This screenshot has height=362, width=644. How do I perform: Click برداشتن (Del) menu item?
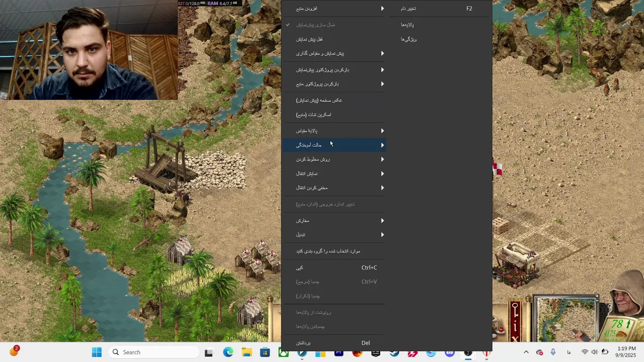tap(335, 343)
